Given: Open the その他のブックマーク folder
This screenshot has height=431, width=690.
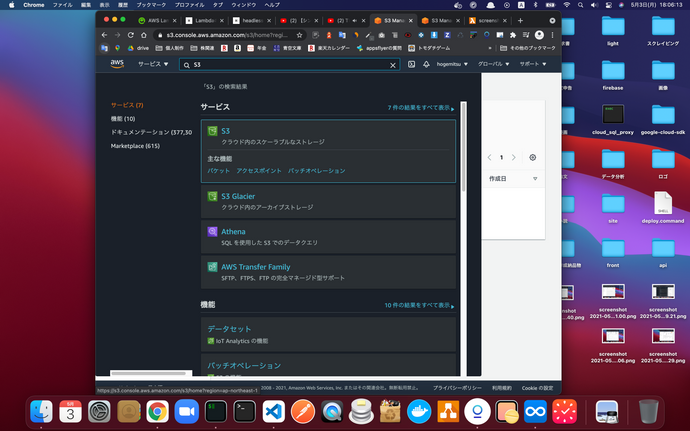Looking at the screenshot, I should (x=528, y=48).
